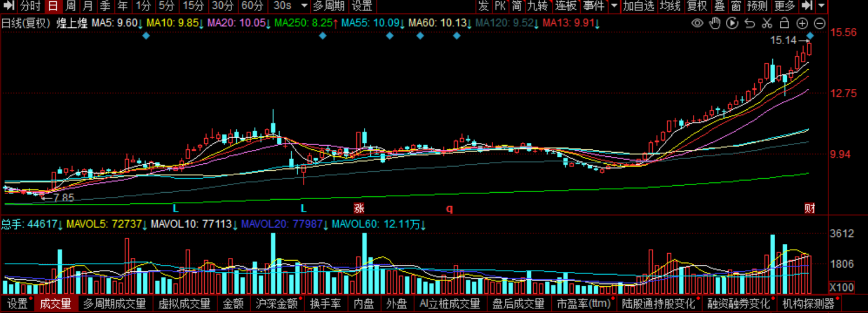Click the 九转 button
Image resolution: width=868 pixels, height=313 pixels.
pyautogui.click(x=537, y=6)
